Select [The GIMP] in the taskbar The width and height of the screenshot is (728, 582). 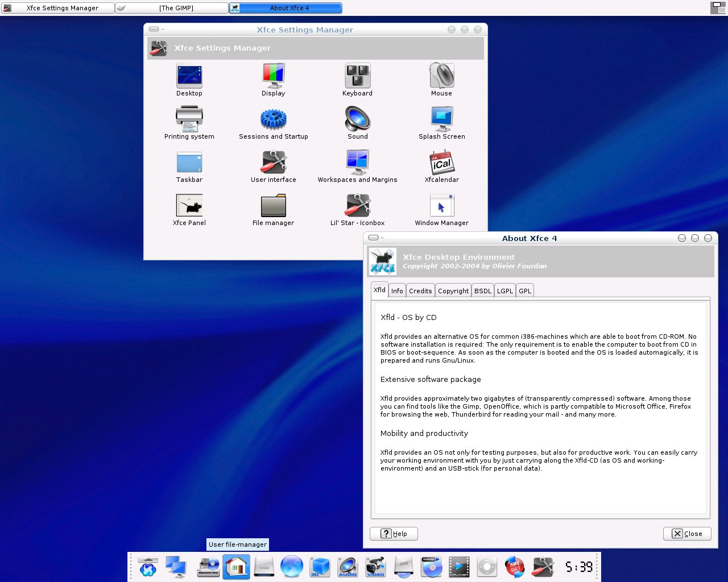pyautogui.click(x=171, y=8)
